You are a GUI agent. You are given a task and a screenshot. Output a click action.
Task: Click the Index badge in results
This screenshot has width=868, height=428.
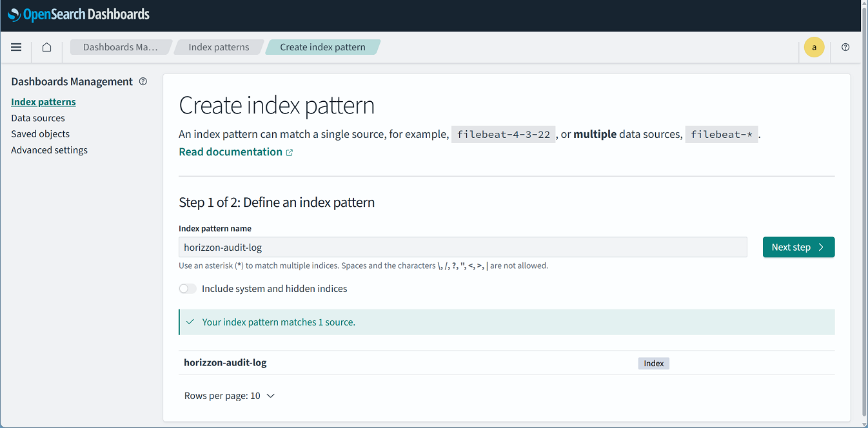point(654,364)
